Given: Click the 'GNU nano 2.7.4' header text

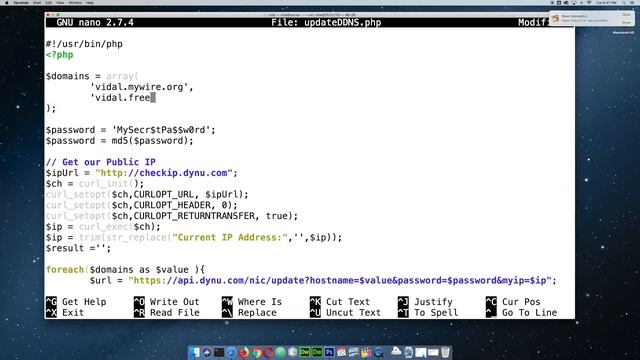Looking at the screenshot, I should [x=95, y=22].
